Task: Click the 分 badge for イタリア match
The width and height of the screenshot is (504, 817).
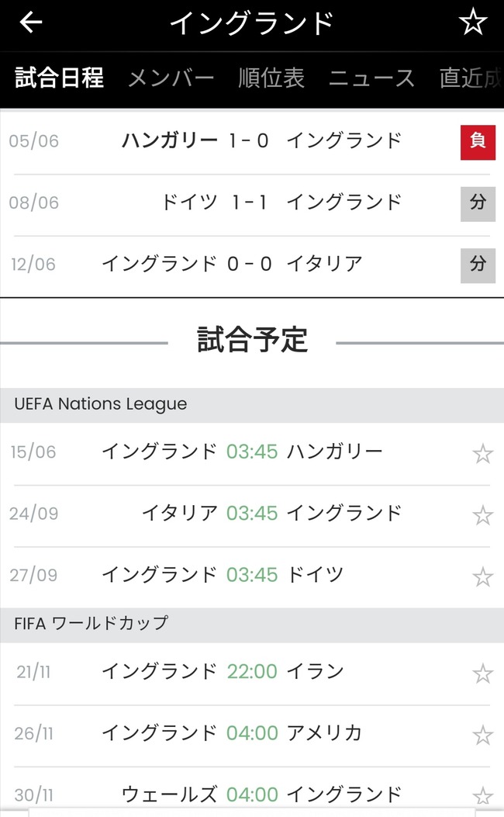Action: coord(478,265)
